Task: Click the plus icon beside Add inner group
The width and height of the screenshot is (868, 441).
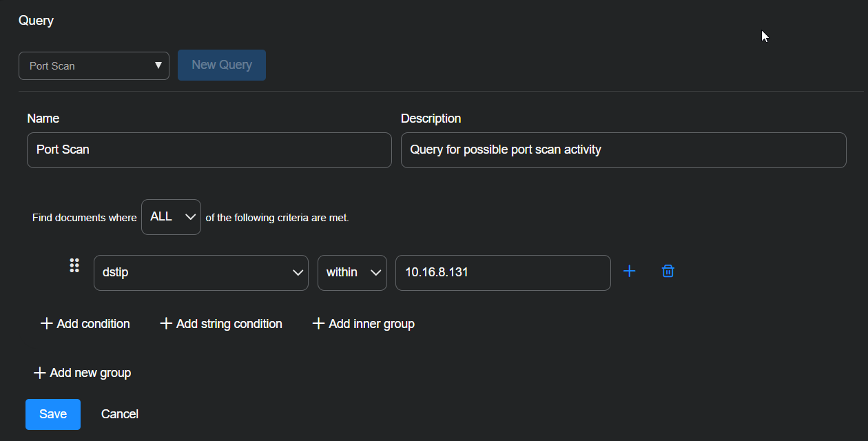Action: point(318,324)
